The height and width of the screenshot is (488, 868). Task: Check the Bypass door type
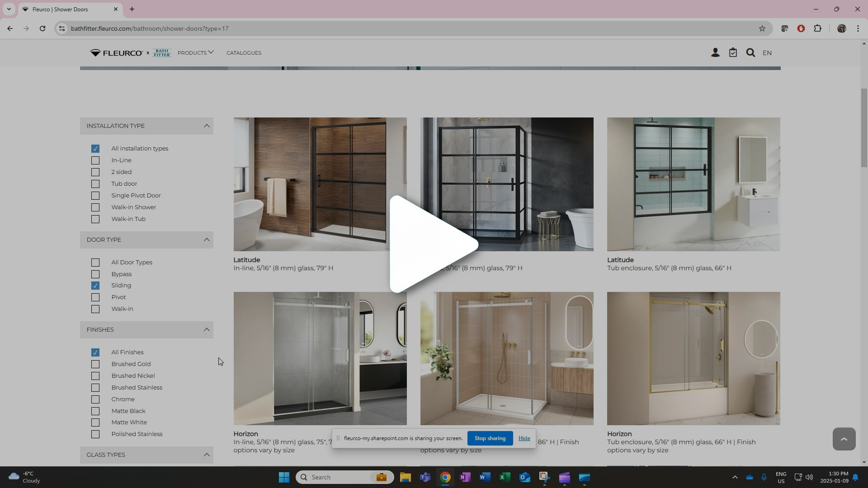(x=95, y=274)
